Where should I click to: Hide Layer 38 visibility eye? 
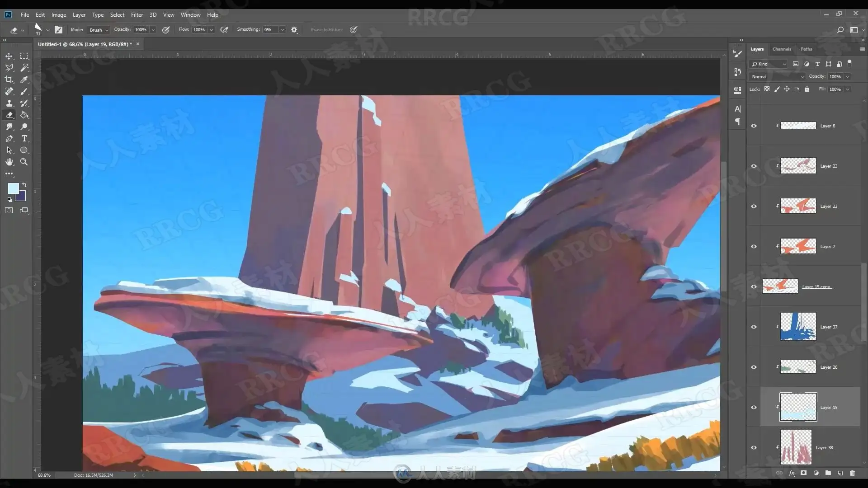point(754,447)
